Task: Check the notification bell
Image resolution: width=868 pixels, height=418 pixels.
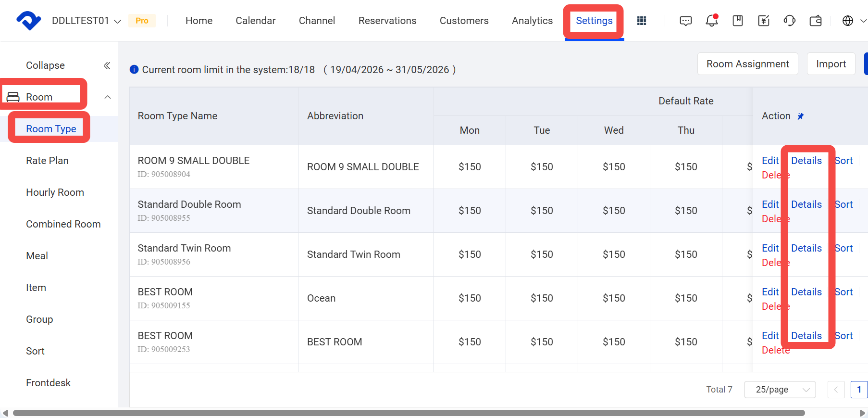Action: coord(712,21)
